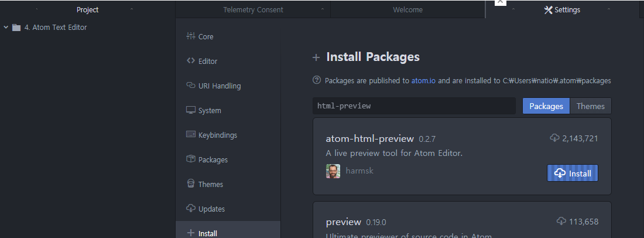Click the Themes paint bucket icon
This screenshot has width=644, height=238.
point(191,183)
